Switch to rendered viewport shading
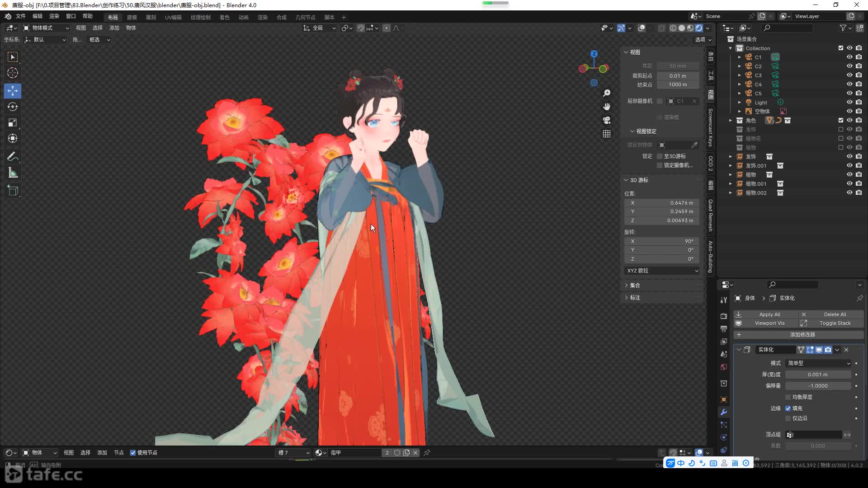The image size is (868, 488). 699,28
